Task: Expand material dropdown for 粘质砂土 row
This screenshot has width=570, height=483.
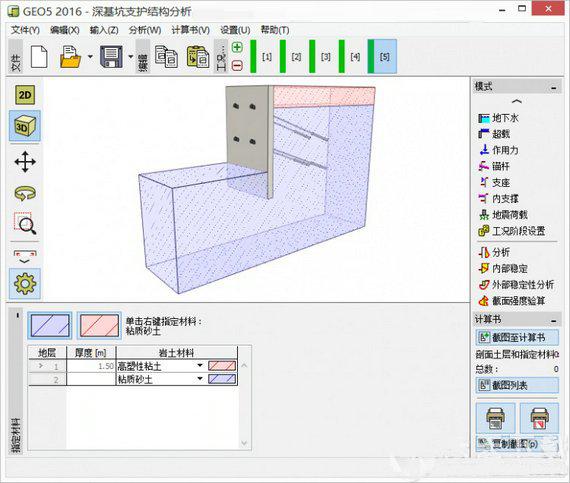Action: [200, 379]
